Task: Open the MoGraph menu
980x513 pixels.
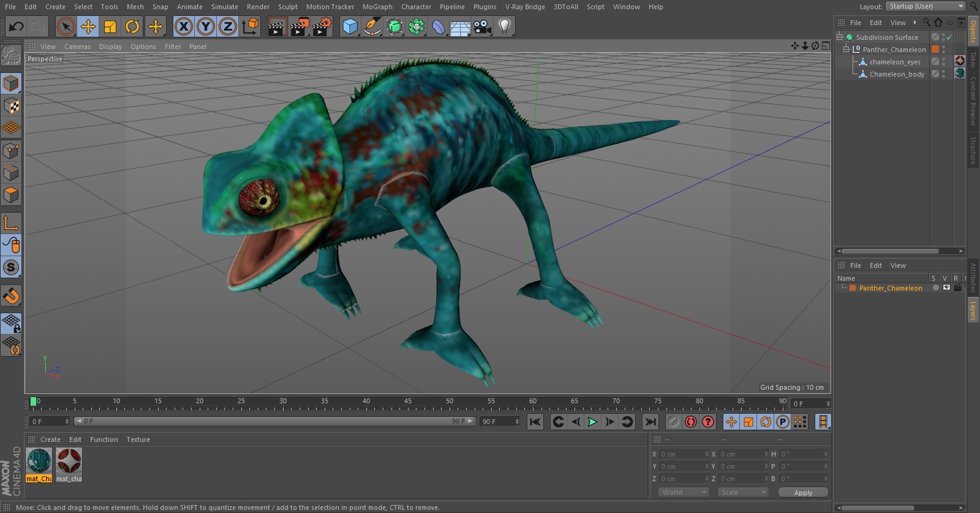Action: click(377, 7)
